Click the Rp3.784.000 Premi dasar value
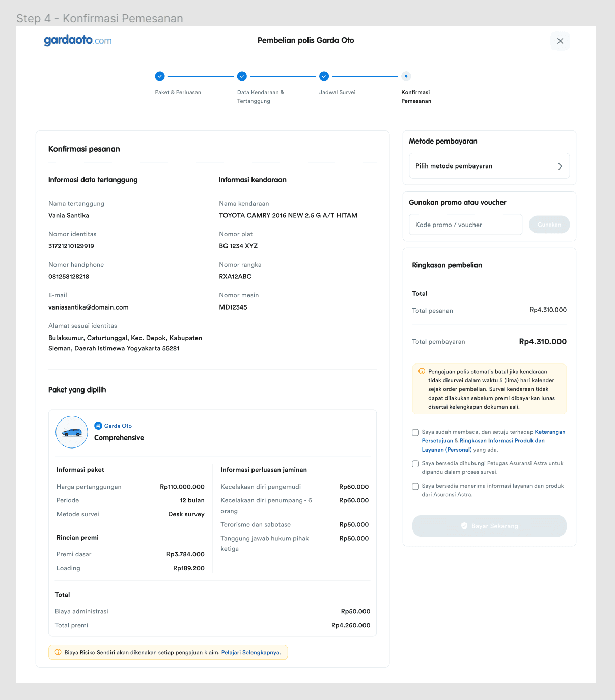This screenshot has height=700, width=615. (185, 554)
